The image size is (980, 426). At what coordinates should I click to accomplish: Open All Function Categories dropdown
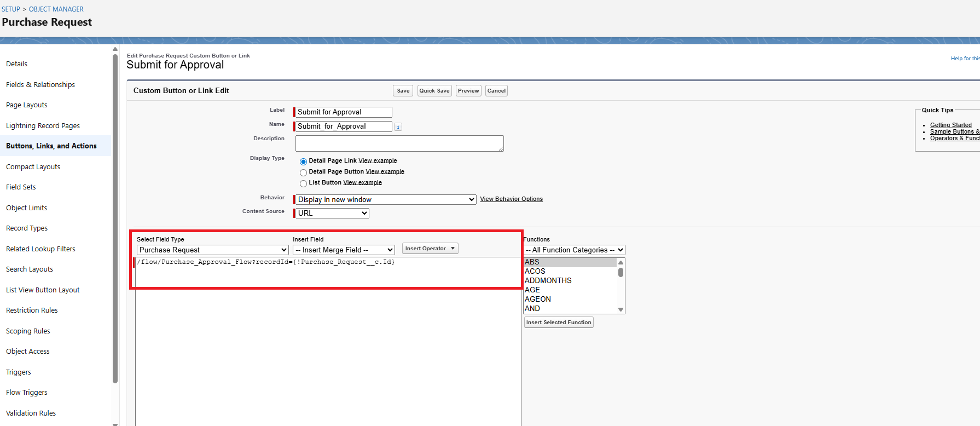tap(574, 250)
